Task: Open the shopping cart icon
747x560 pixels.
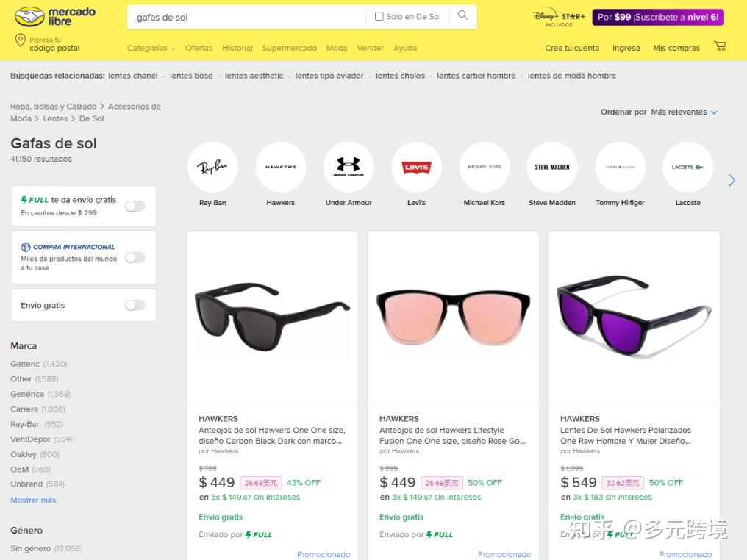Action: pyautogui.click(x=720, y=46)
